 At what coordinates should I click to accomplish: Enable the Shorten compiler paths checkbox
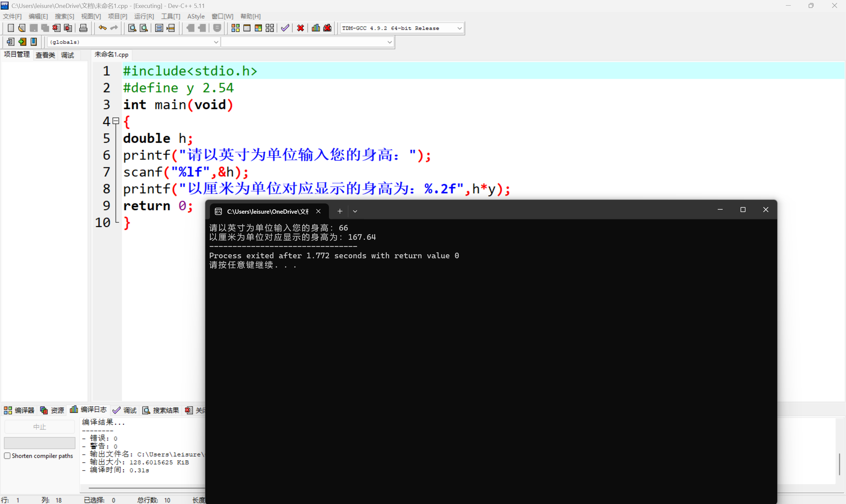pyautogui.click(x=7, y=455)
